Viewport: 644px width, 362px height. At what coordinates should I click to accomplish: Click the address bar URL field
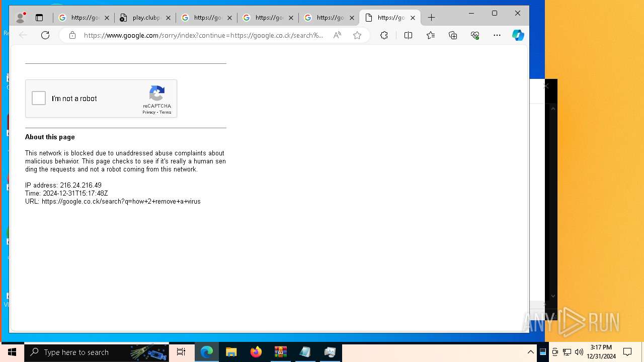coord(203,35)
